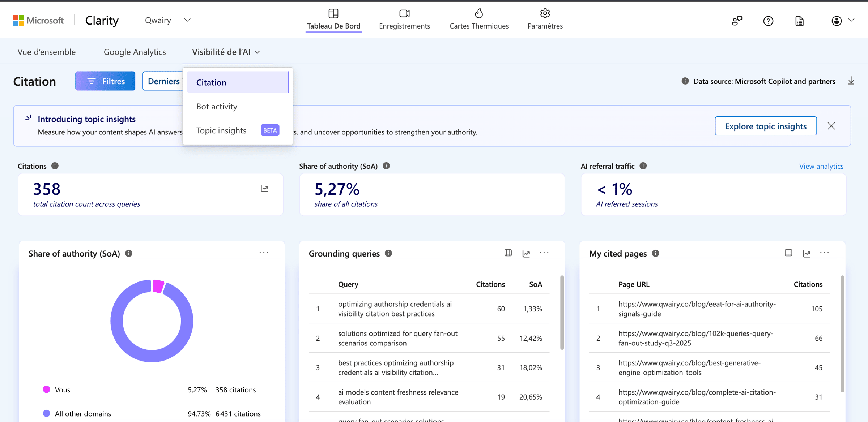This screenshot has width=868, height=422.
Task: Open the View analytics link
Action: 821,166
